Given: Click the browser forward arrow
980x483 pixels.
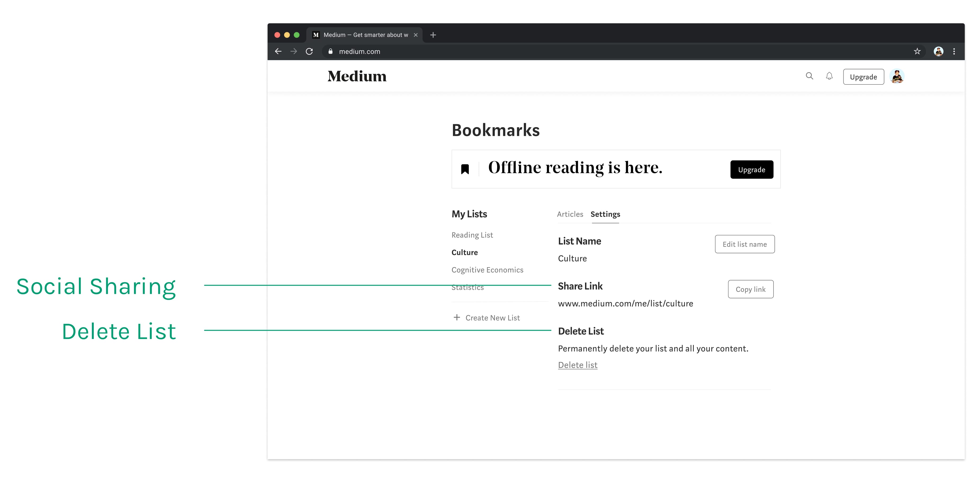Looking at the screenshot, I should [294, 51].
